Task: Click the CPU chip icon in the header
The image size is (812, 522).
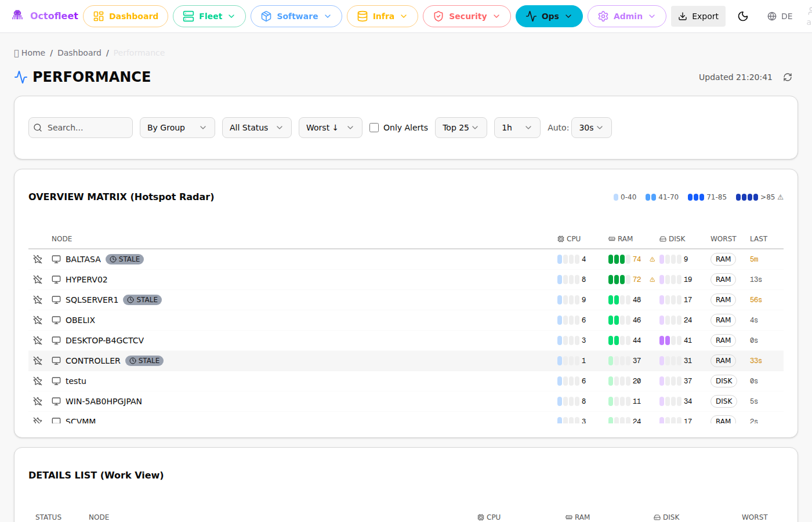Action: point(560,238)
